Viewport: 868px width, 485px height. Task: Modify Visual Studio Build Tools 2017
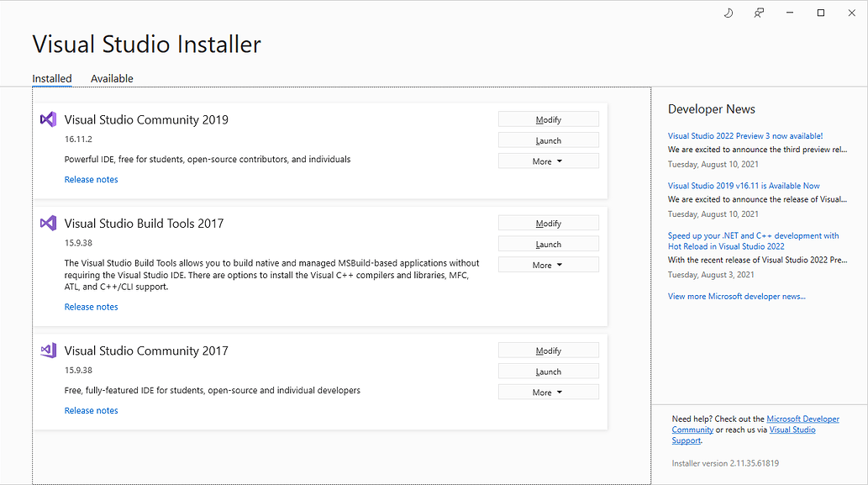549,223
